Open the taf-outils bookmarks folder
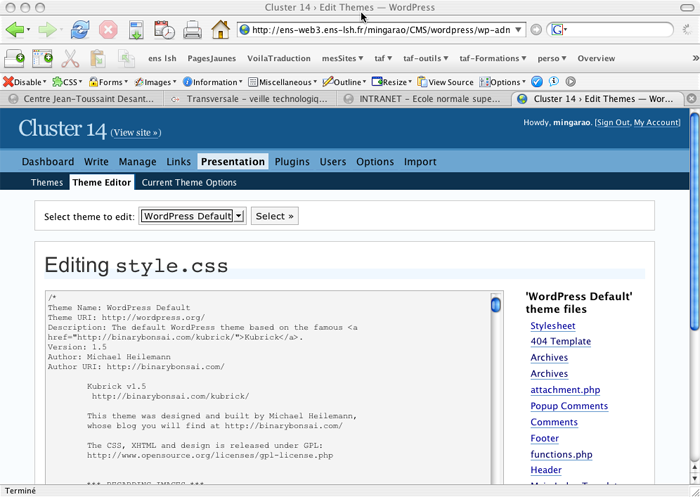The height and width of the screenshot is (497, 700). (425, 58)
